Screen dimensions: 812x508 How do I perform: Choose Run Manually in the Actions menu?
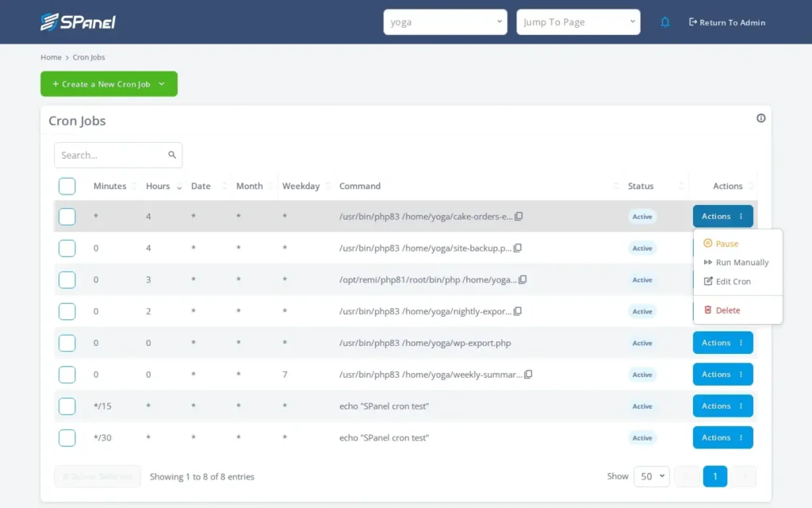[737, 262]
